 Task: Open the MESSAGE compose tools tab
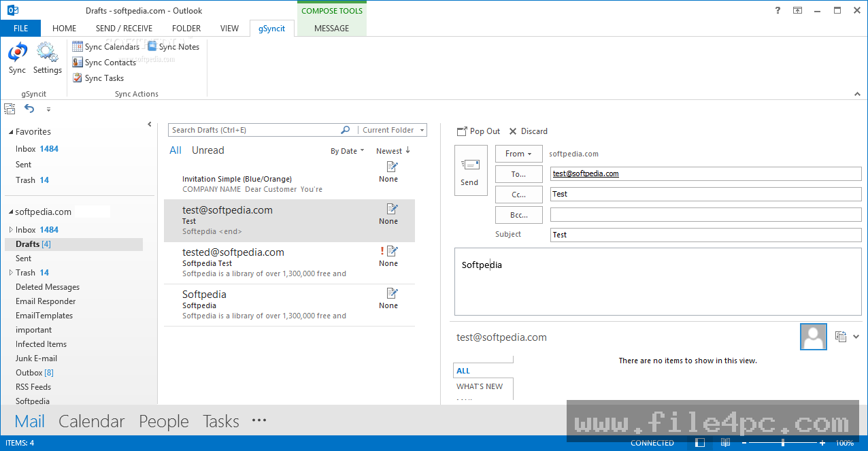pos(331,29)
